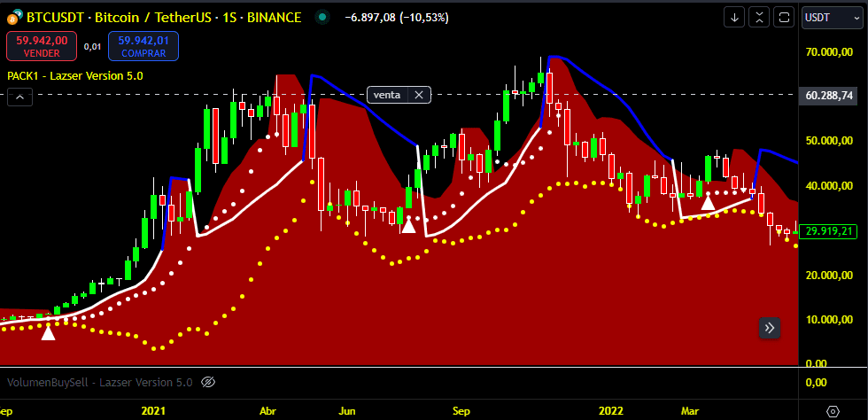Click the collapse pane chevrons icon
Image resolution: width=868 pixels, height=420 pixels.
pyautogui.click(x=759, y=17)
